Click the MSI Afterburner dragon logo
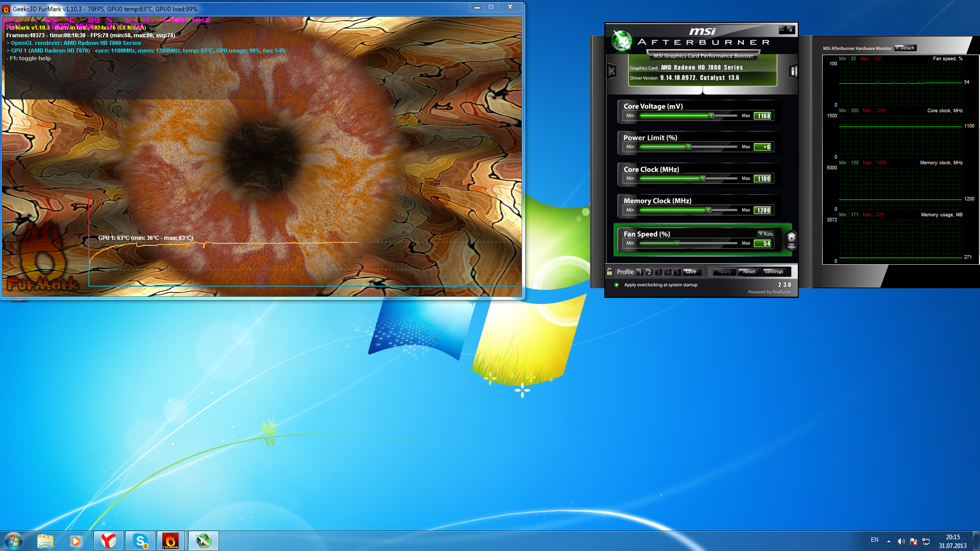980x551 pixels. tap(622, 41)
